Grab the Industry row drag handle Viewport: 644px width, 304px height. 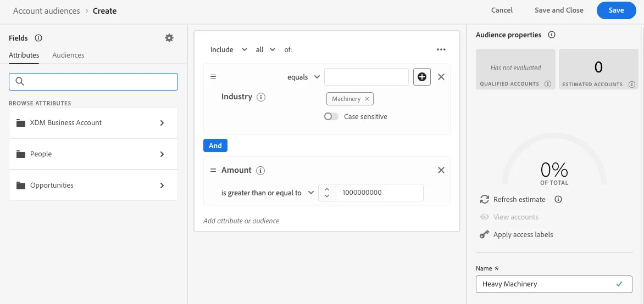[x=213, y=77]
